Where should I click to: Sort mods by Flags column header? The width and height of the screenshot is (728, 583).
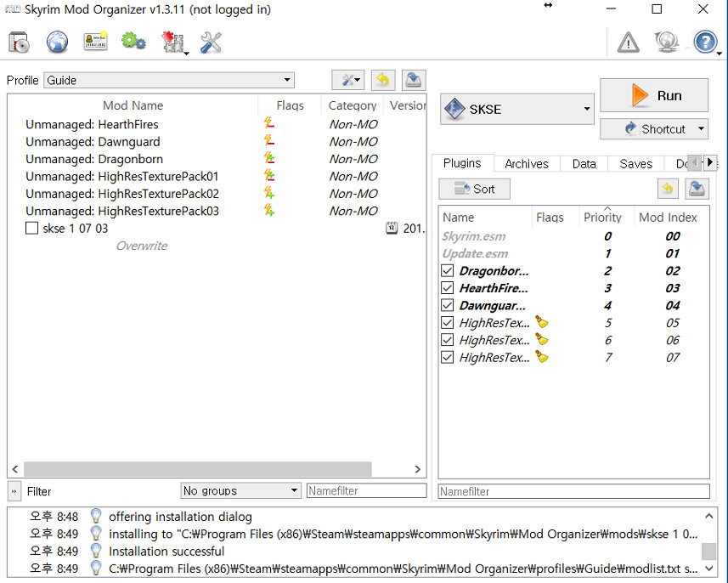coord(290,105)
